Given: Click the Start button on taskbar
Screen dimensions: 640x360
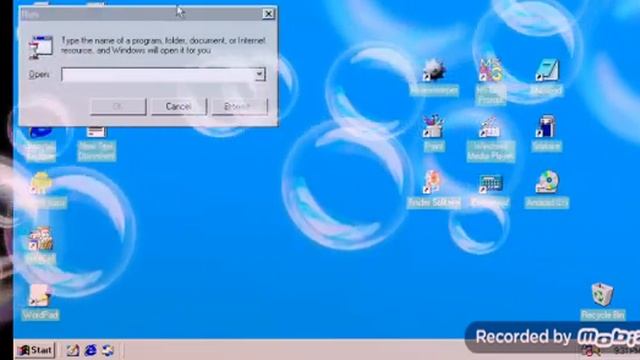Looking at the screenshot, I should 36,350.
